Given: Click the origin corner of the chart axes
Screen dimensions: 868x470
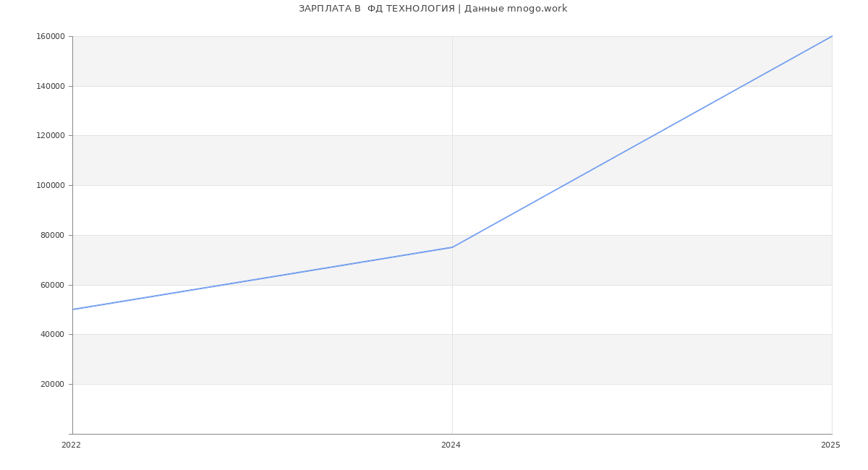Looking at the screenshot, I should point(72,434).
